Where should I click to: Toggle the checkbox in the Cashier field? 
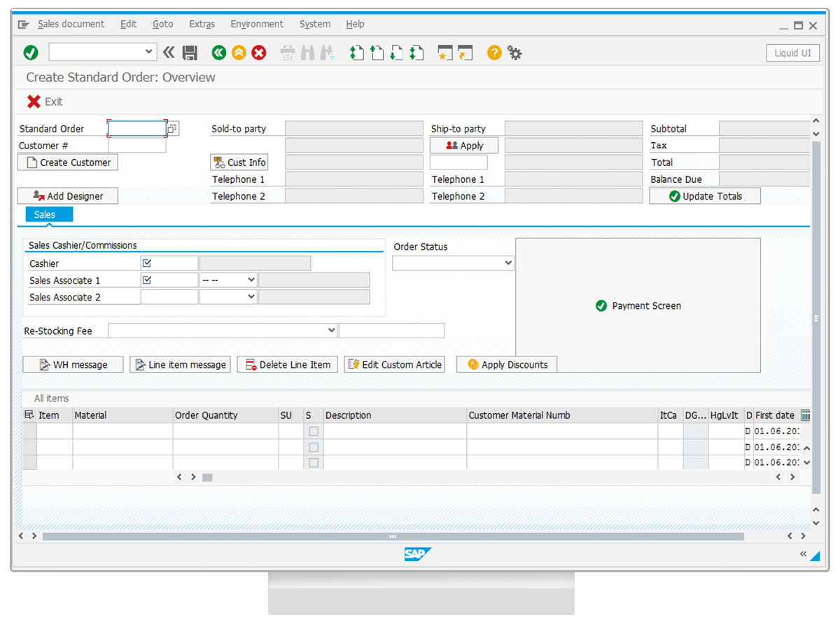coord(147,263)
